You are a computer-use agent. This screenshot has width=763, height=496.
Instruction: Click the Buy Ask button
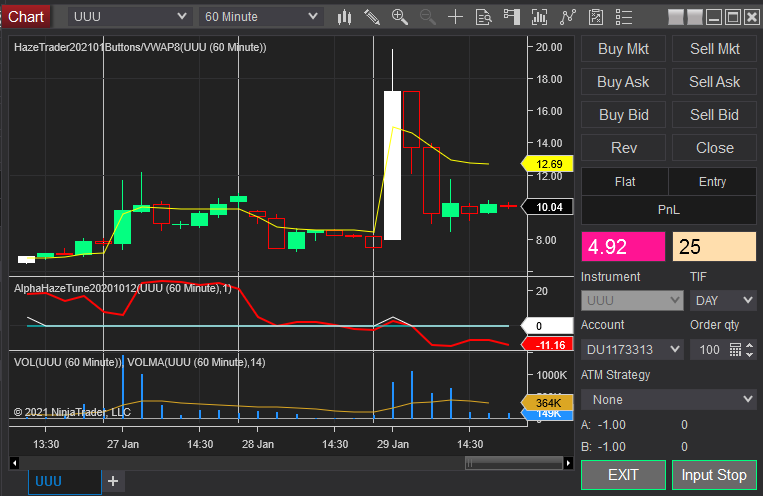[x=623, y=82]
